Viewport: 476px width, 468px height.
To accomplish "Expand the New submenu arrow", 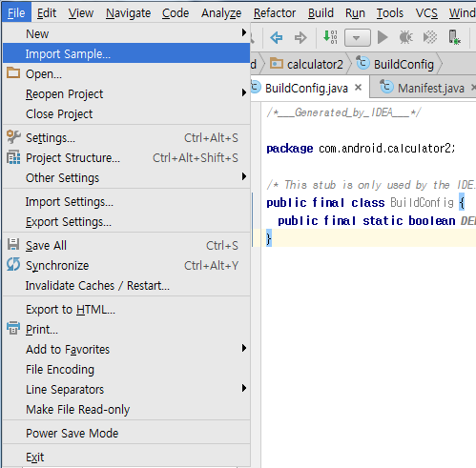I will point(244,32).
